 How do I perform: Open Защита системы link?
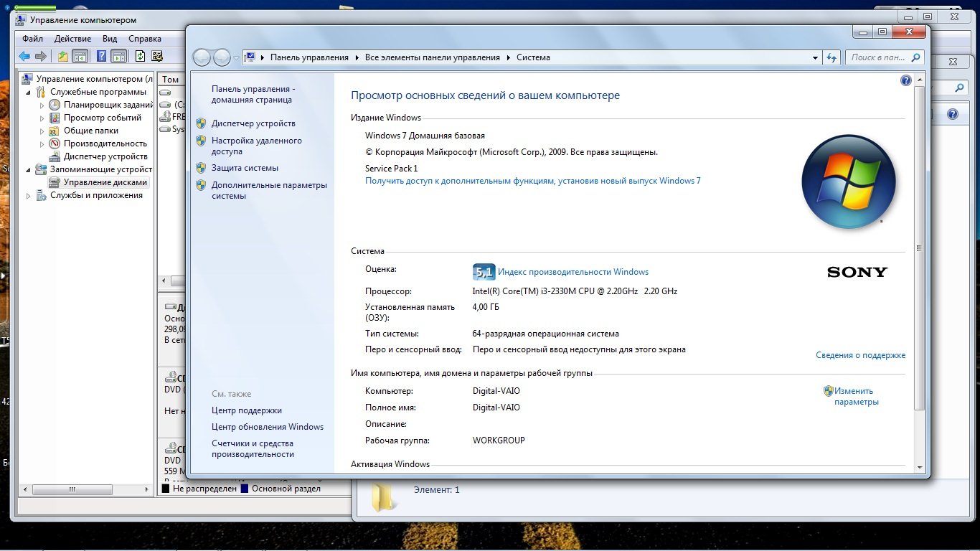245,168
